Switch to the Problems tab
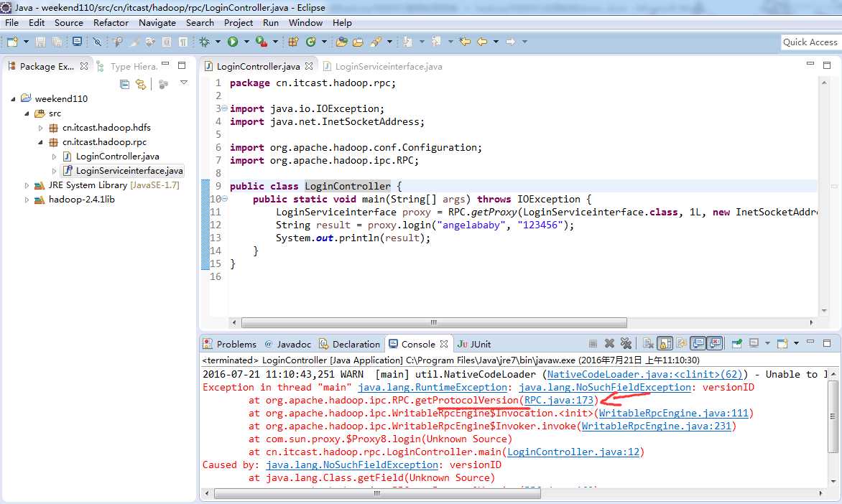Image resolution: width=842 pixels, height=504 pixels. point(230,344)
